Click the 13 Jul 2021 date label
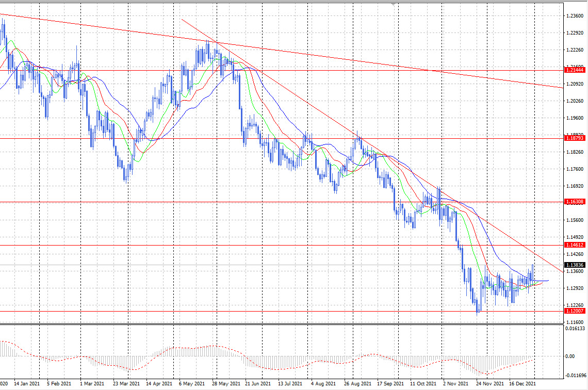This screenshot has width=588, height=390. (290, 384)
